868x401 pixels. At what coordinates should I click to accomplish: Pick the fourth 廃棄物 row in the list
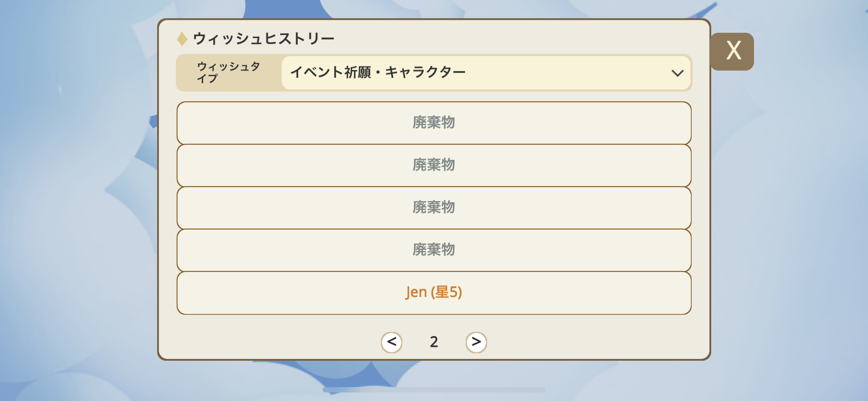point(434,250)
